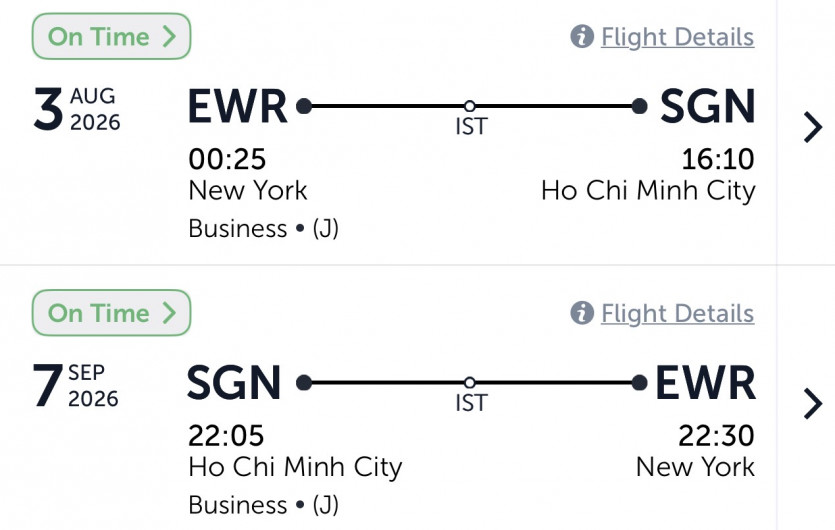
Task: Open the Flight Details link for the 7 Sep flight
Action: pyautogui.click(x=677, y=313)
